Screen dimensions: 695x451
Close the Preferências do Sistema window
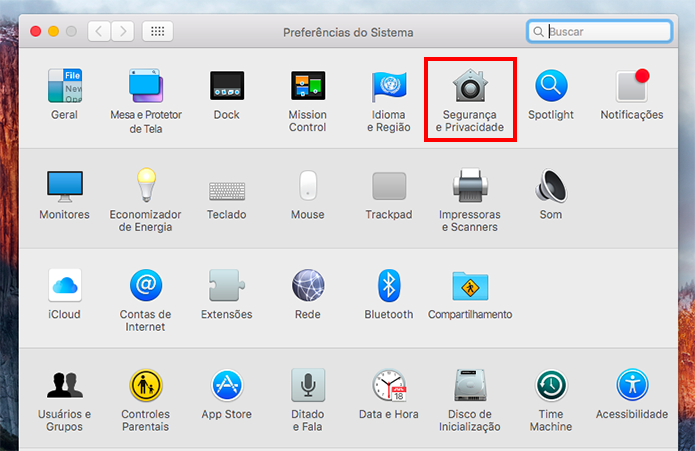click(x=35, y=31)
